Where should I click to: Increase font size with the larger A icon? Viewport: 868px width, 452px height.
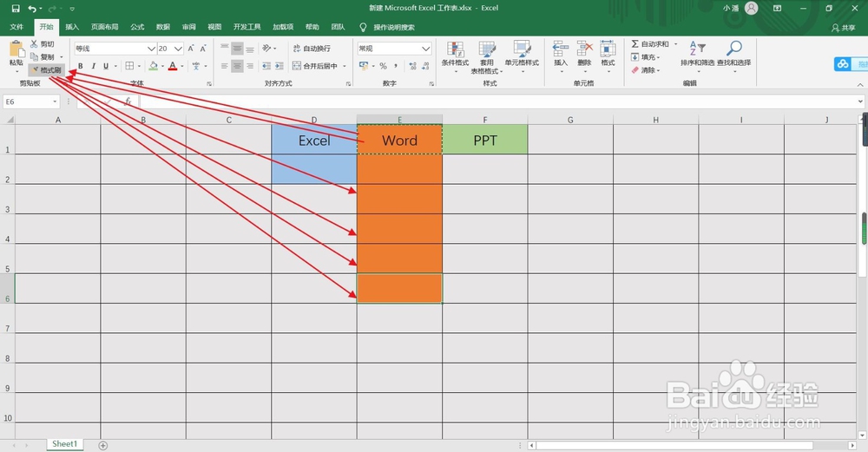click(x=191, y=49)
